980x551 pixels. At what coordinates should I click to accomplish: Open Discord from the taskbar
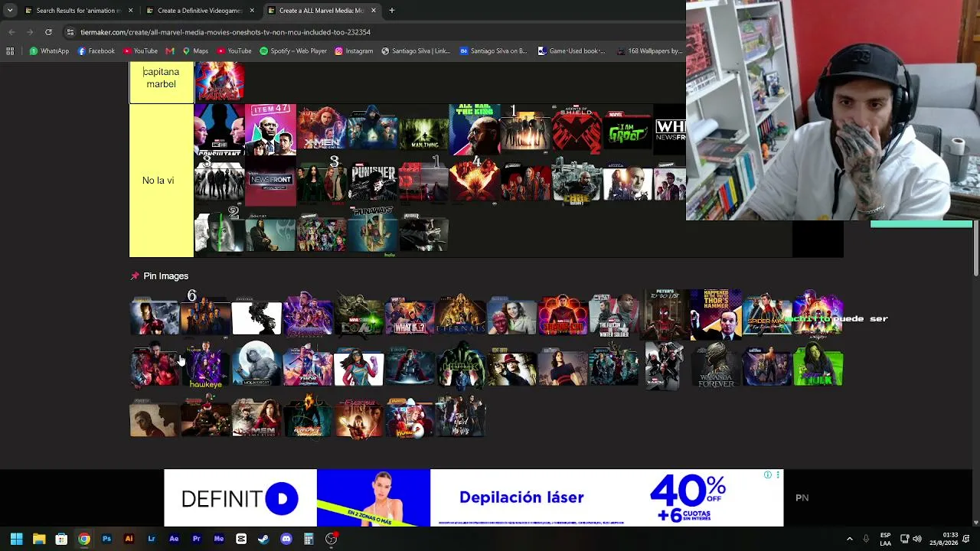coord(286,539)
